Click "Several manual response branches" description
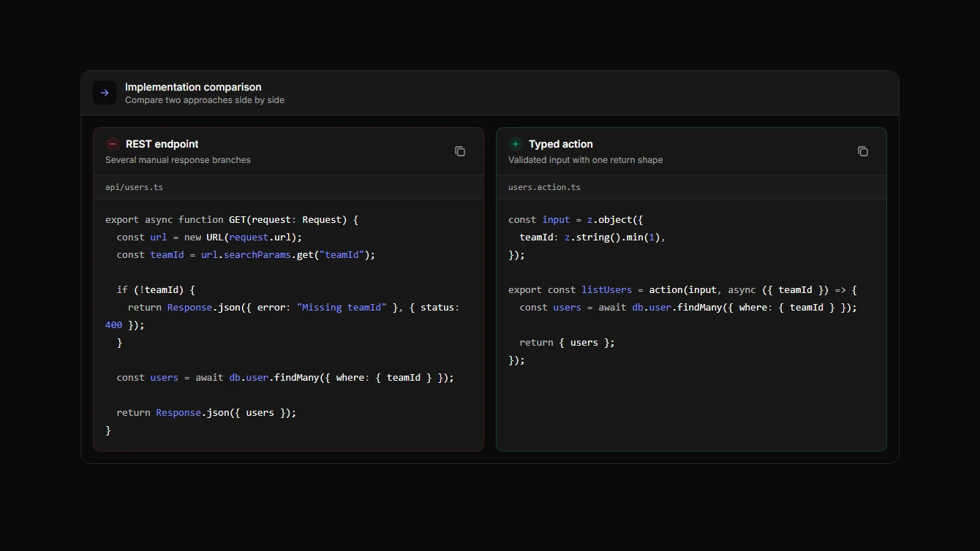 pyautogui.click(x=178, y=160)
